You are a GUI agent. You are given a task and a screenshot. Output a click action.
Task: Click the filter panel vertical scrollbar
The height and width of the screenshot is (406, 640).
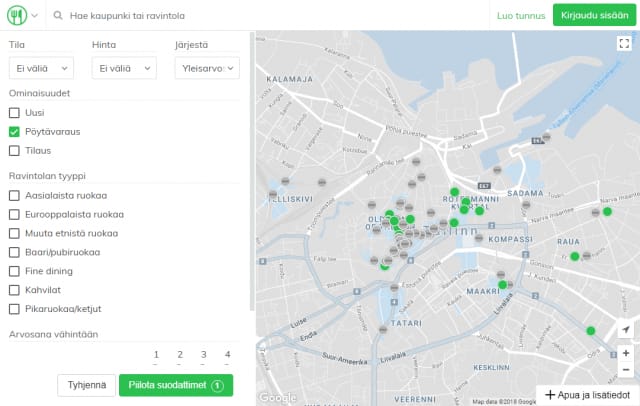click(x=252, y=171)
